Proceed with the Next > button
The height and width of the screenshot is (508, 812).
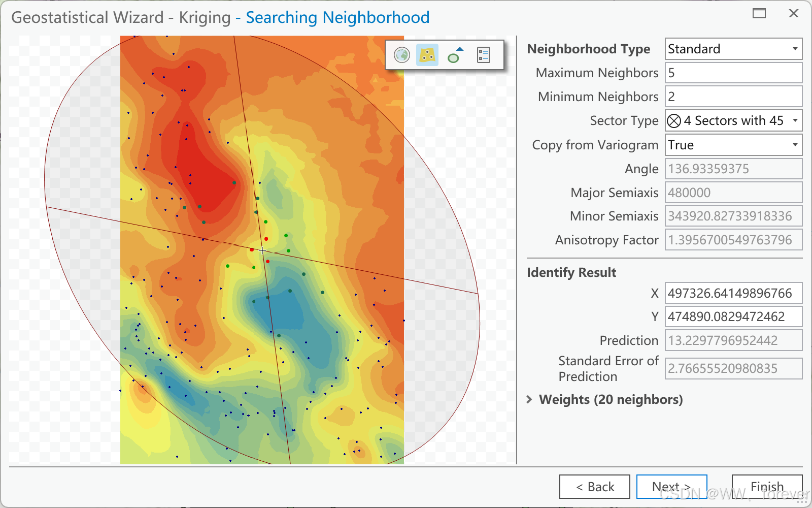point(671,487)
